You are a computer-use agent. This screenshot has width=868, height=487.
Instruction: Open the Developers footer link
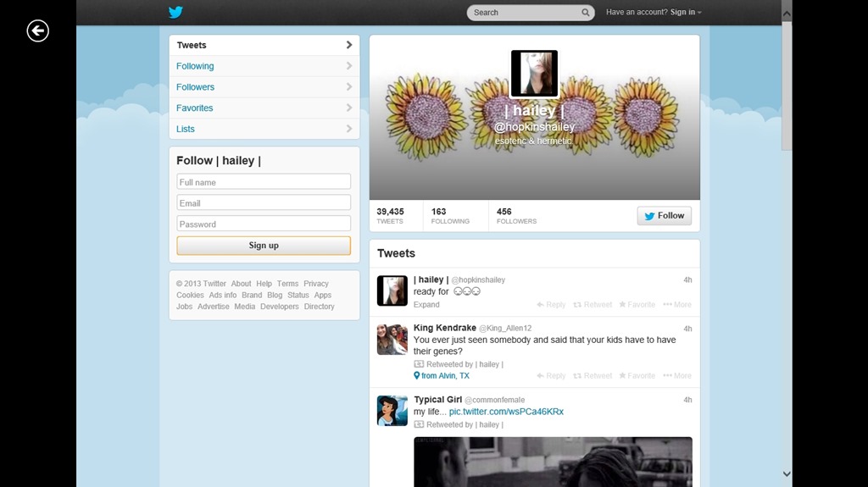pyautogui.click(x=280, y=307)
